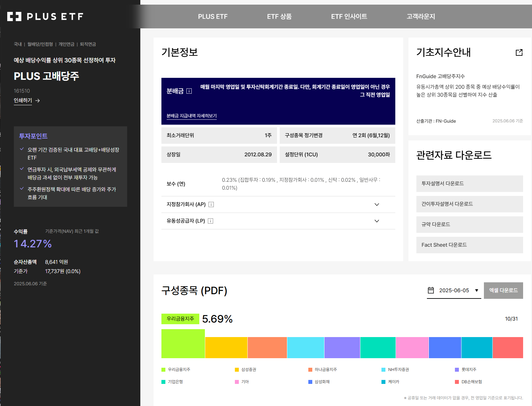Click 인쇄하기 print link
Screen dimensions: 532x406
click(23, 101)
